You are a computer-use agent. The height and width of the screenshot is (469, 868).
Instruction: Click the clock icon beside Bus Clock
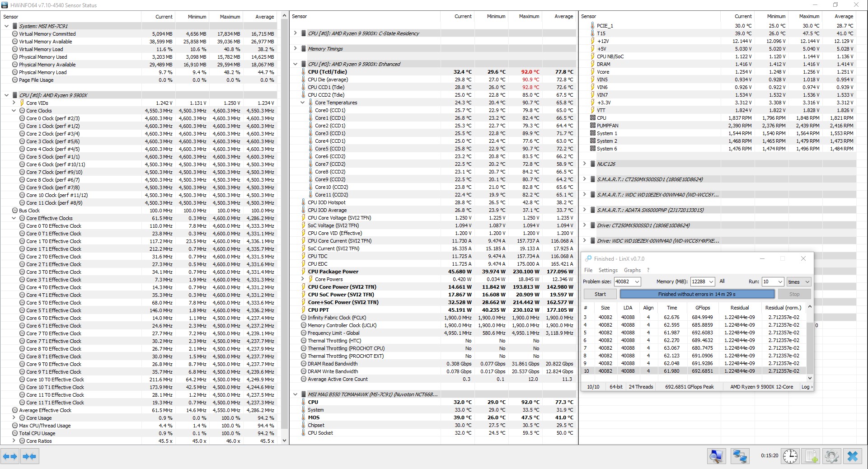pyautogui.click(x=15, y=211)
